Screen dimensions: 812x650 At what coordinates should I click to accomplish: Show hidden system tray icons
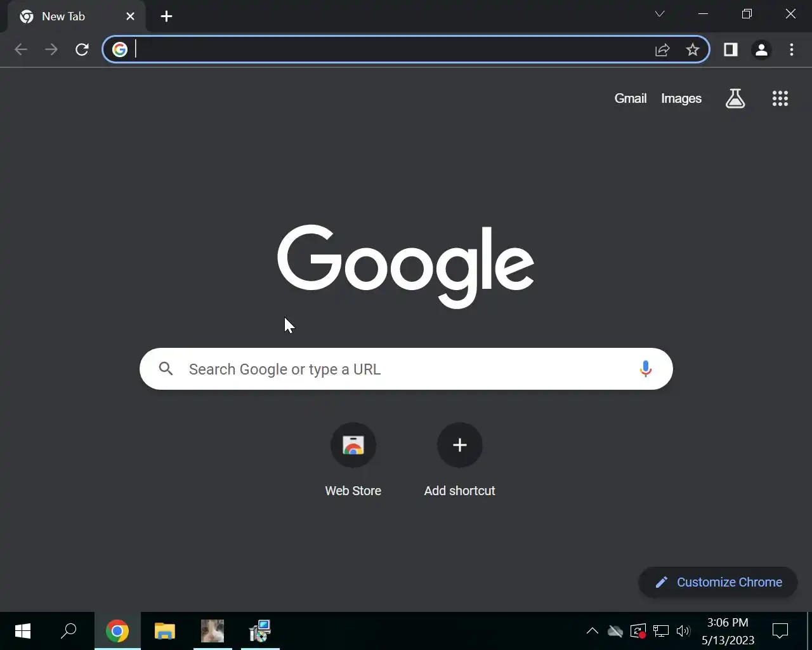click(592, 631)
